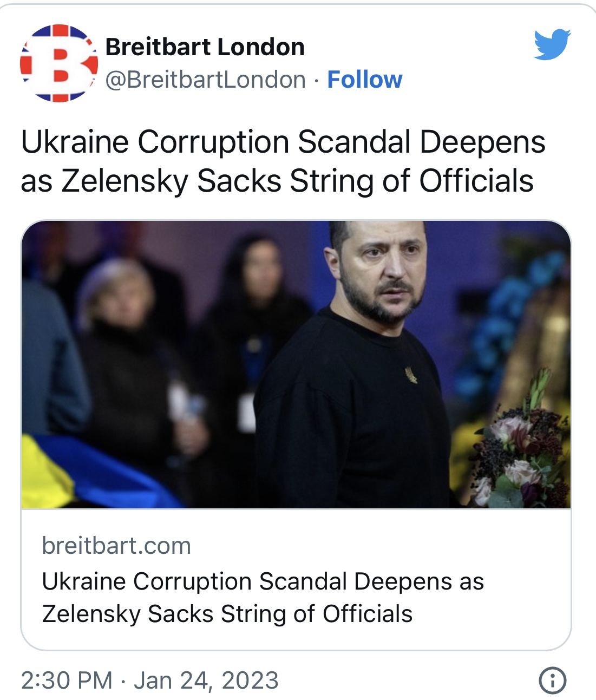Click the gold trident pin on the sweatshirt
This screenshot has height=700, width=596.
(411, 374)
